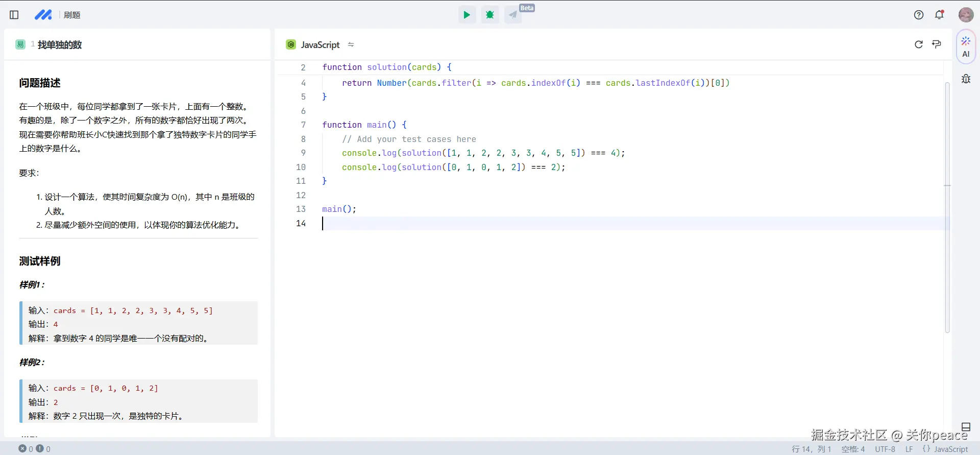Open the AI assistant panel

pyautogui.click(x=966, y=47)
